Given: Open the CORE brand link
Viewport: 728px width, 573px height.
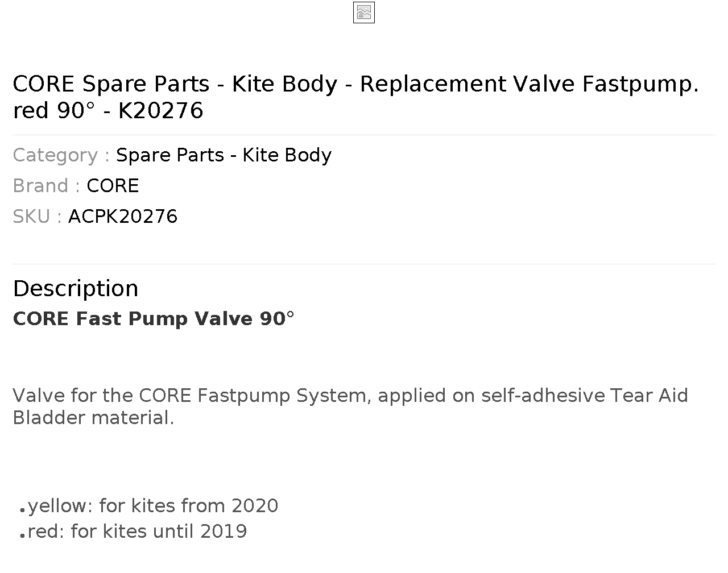Looking at the screenshot, I should pos(113,186).
